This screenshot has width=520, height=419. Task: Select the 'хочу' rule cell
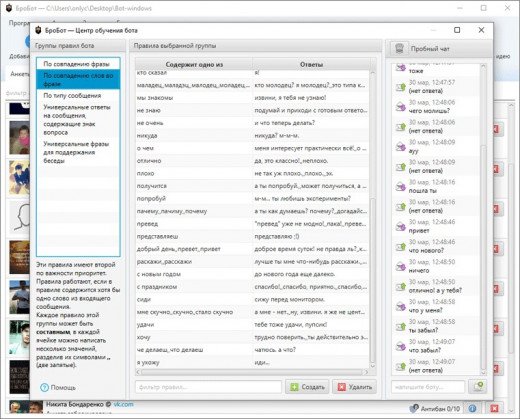[194, 337]
